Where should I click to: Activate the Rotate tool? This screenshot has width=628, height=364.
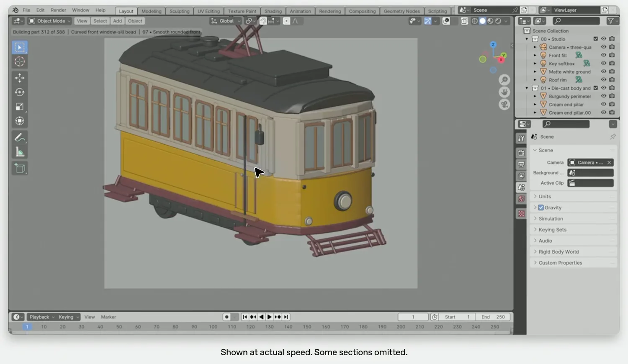click(x=20, y=92)
